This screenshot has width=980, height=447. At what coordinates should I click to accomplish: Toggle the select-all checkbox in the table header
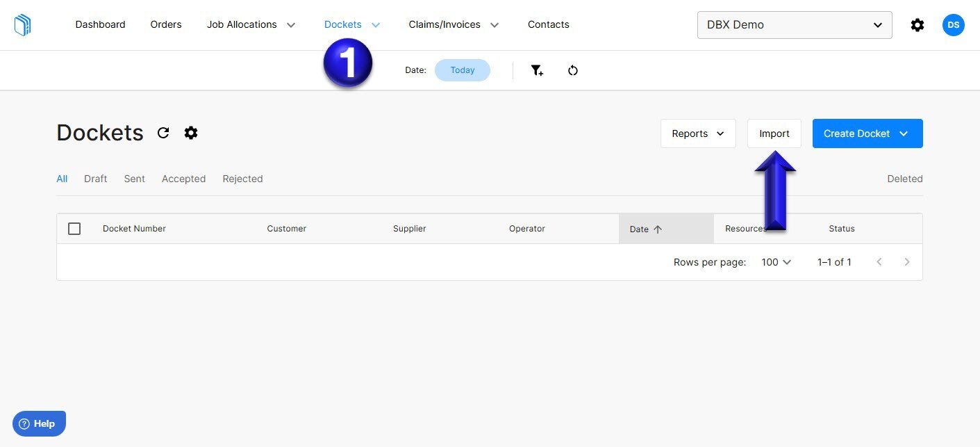click(x=74, y=228)
